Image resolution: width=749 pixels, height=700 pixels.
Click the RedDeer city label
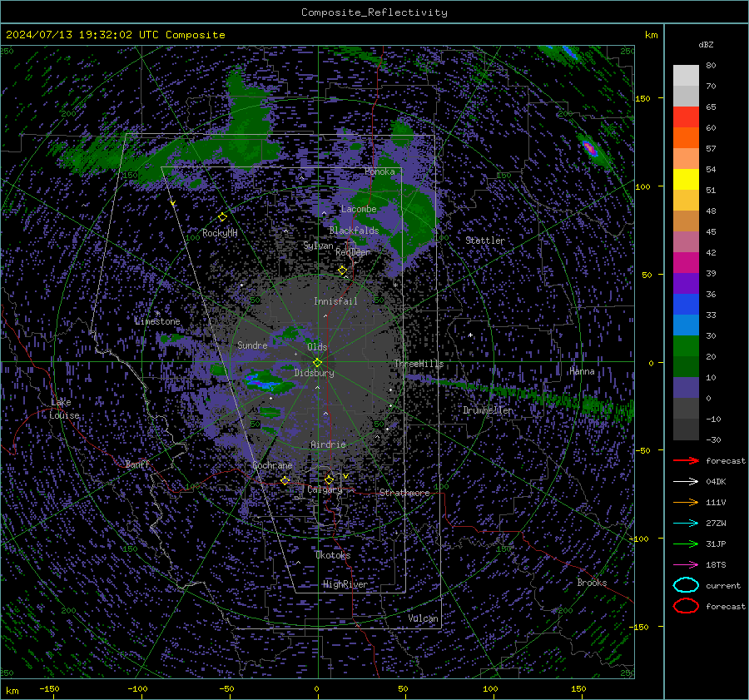(353, 252)
